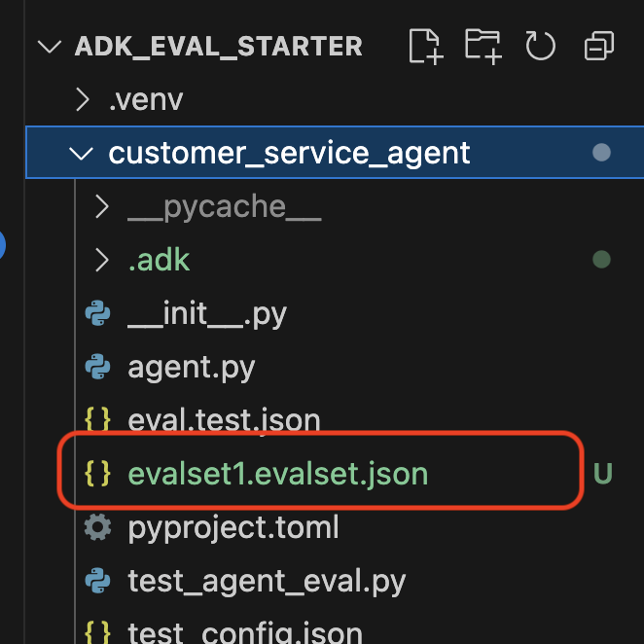Click the New Folder icon
The image size is (644, 644).
coord(483,46)
